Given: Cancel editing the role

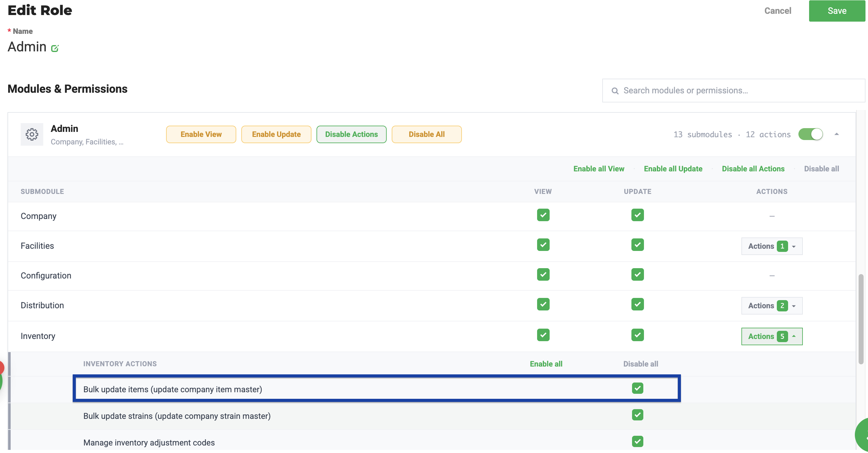Looking at the screenshot, I should click(x=778, y=11).
